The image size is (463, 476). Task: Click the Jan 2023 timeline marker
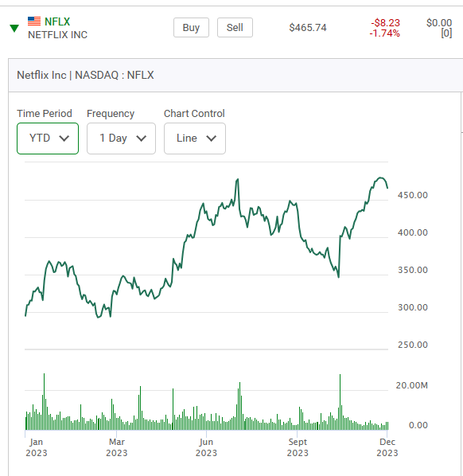tap(37, 447)
